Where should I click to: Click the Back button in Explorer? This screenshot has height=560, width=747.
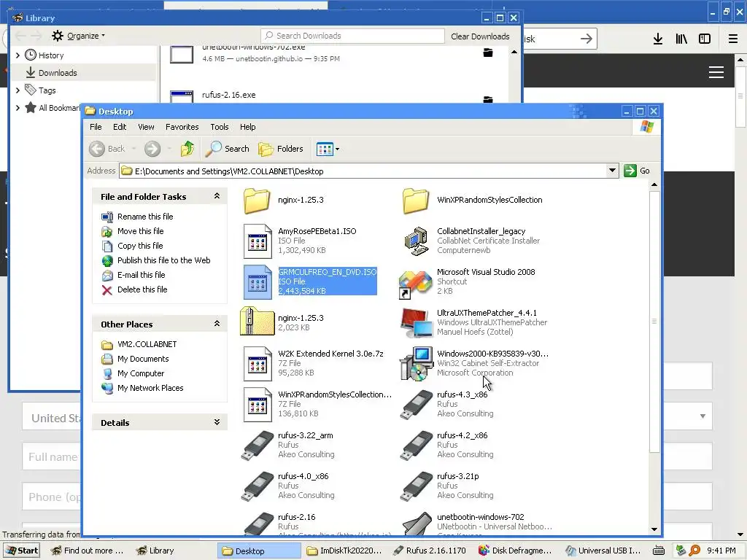[107, 149]
